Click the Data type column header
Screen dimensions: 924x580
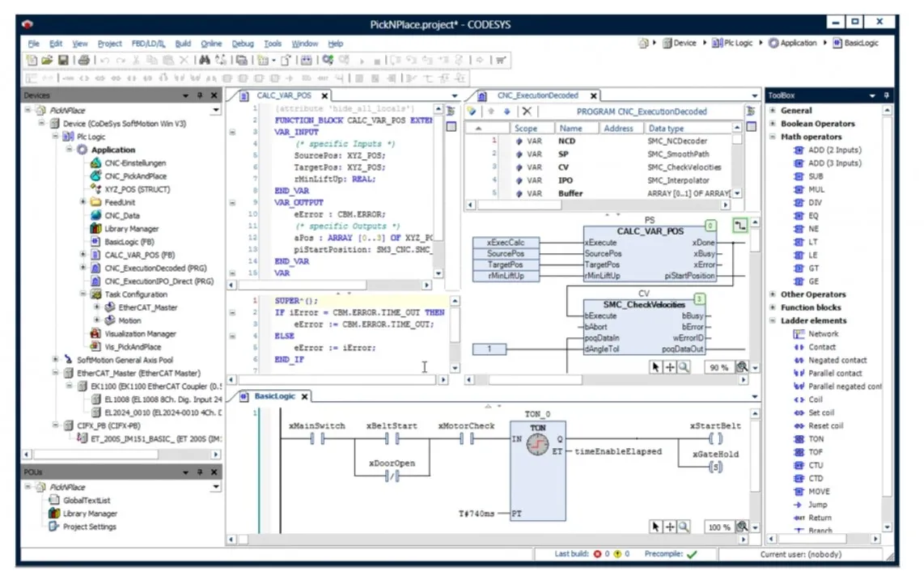coord(666,128)
